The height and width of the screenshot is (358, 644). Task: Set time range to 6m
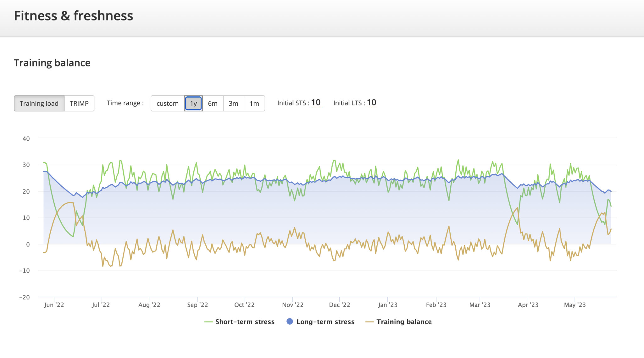pyautogui.click(x=213, y=103)
